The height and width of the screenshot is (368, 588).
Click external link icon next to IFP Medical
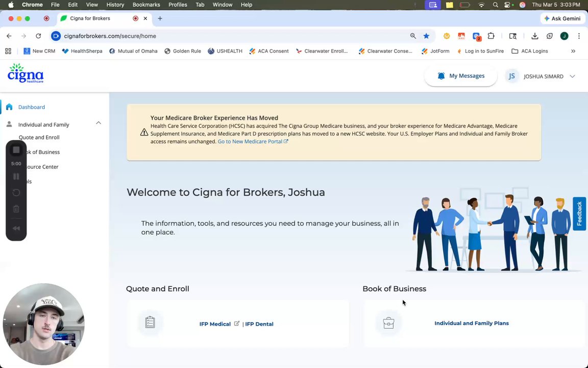click(237, 324)
